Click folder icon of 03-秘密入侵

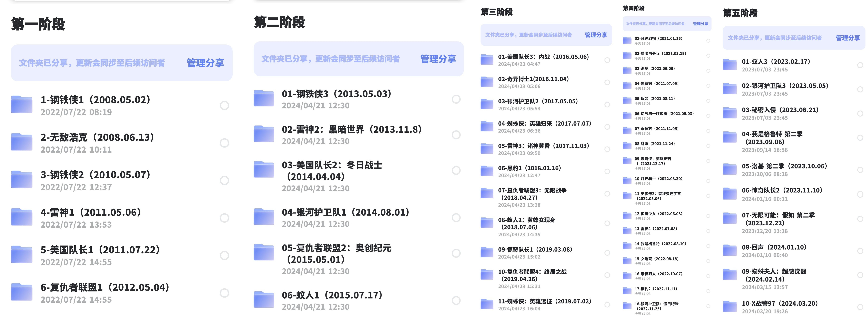click(x=730, y=113)
